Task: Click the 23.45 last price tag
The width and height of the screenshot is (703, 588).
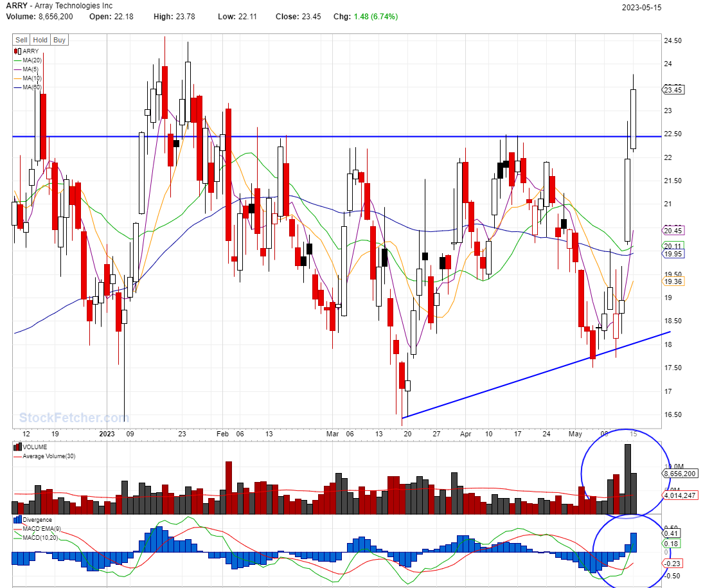Action: click(x=673, y=90)
